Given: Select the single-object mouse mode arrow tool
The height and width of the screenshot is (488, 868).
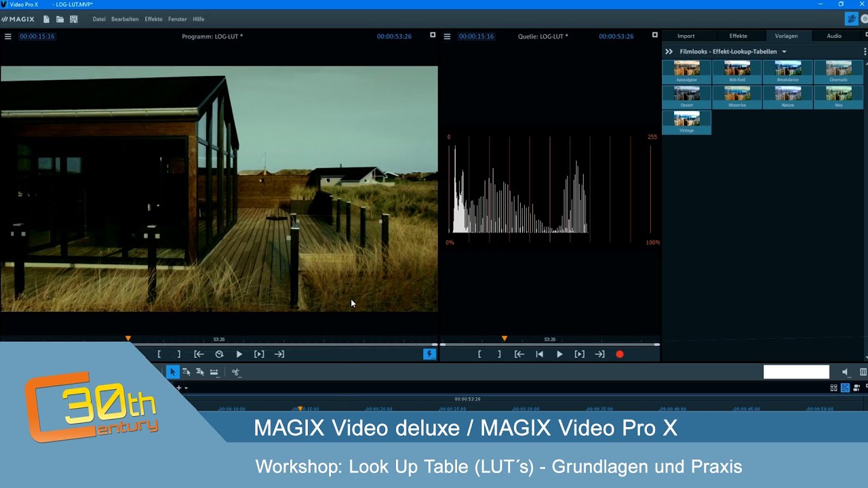Looking at the screenshot, I should point(173,371).
